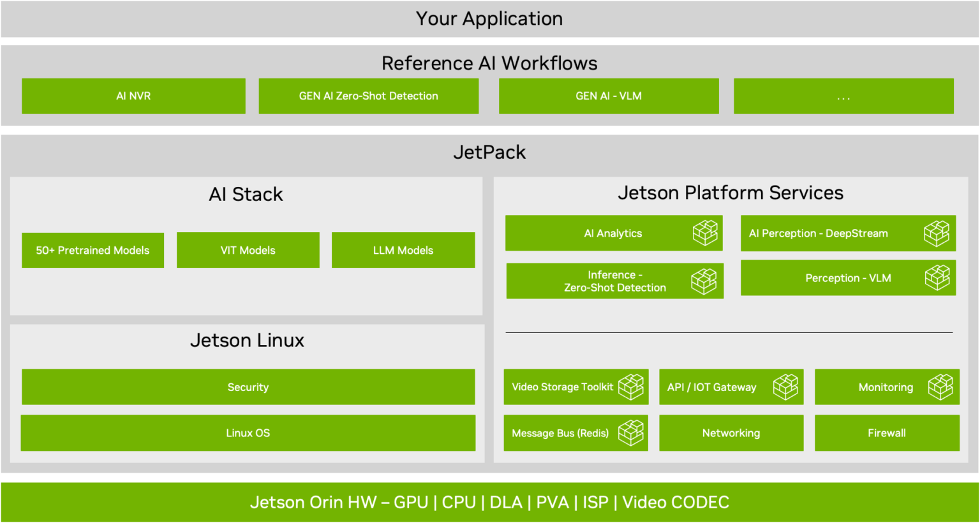
Task: Open the Message Bus (Redis) container icon
Action: click(x=631, y=433)
